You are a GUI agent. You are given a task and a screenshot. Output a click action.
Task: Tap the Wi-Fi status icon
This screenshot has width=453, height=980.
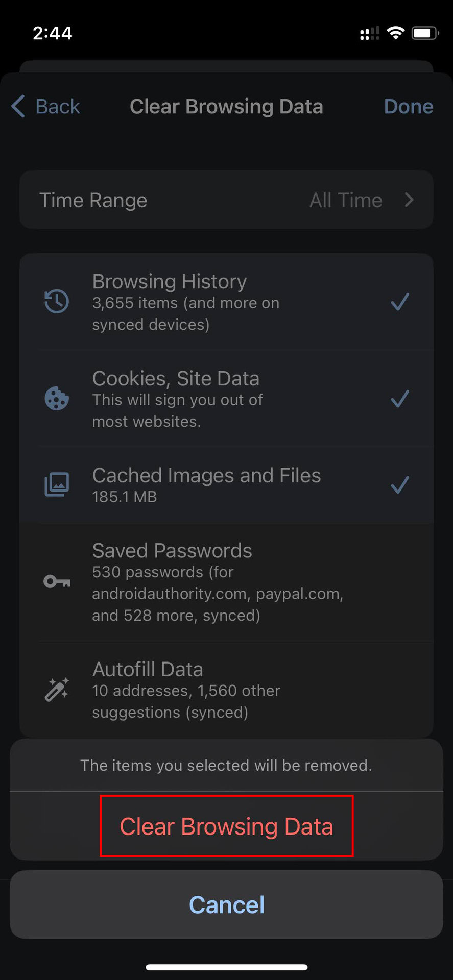pos(395,33)
